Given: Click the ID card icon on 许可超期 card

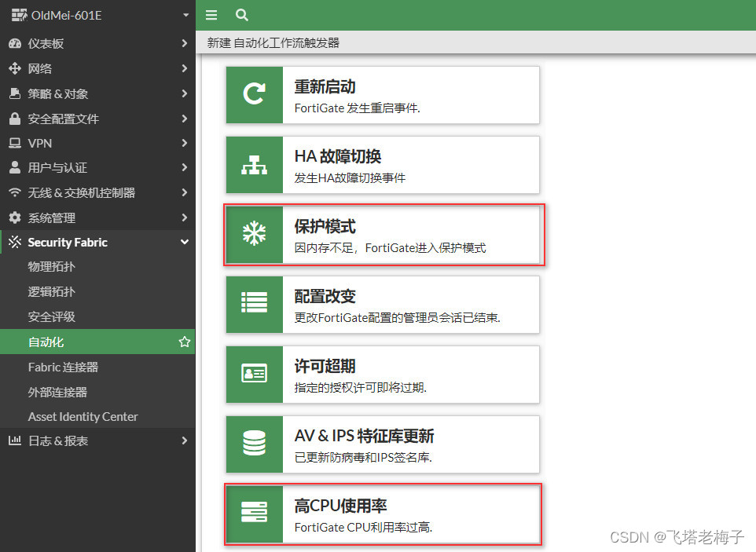Looking at the screenshot, I should [x=254, y=373].
